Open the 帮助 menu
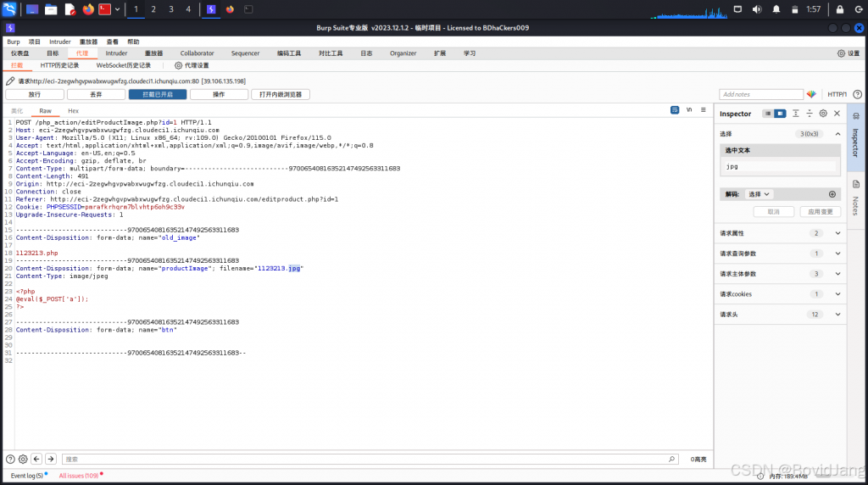Image resolution: width=868 pixels, height=485 pixels. coord(133,42)
